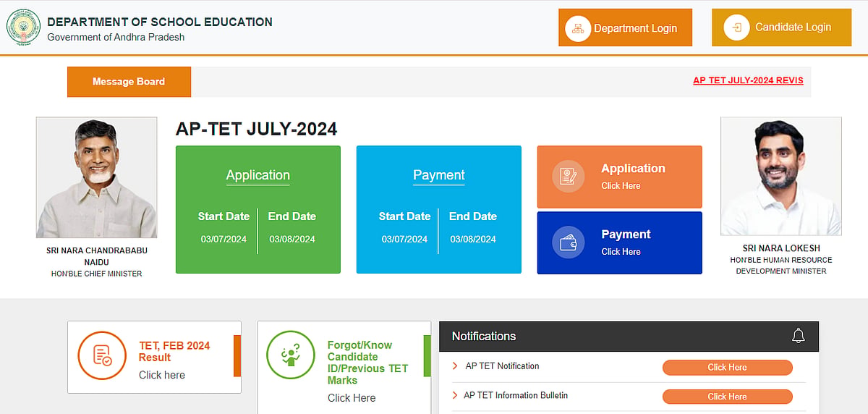Click the HON'BLE CHIEF MINISTER caption
The height and width of the screenshot is (414, 868).
(96, 274)
